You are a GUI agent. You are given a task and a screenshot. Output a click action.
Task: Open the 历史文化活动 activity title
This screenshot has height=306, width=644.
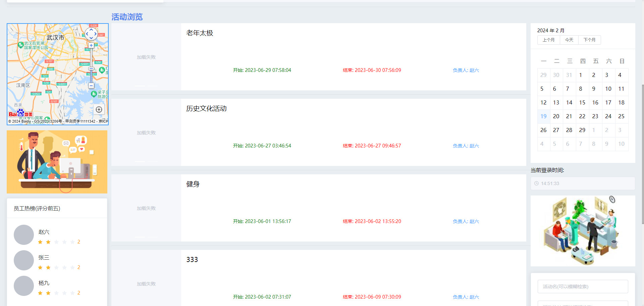tap(206, 108)
